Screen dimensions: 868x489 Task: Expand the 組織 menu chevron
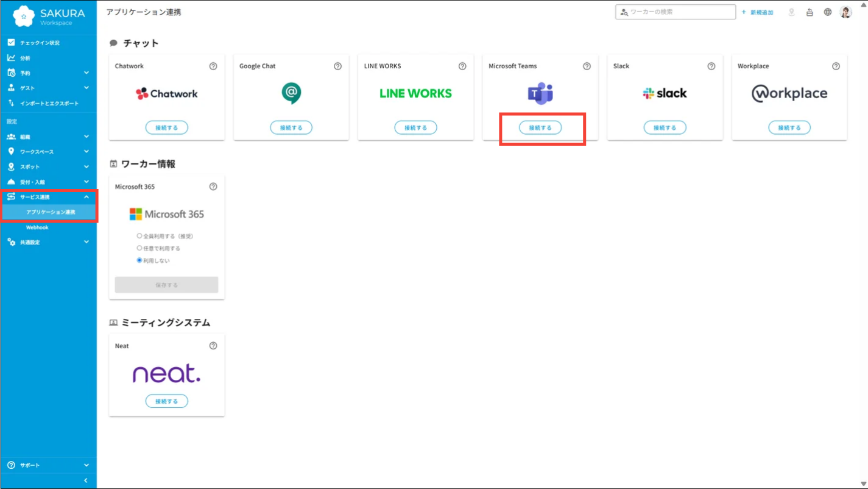[x=86, y=137]
